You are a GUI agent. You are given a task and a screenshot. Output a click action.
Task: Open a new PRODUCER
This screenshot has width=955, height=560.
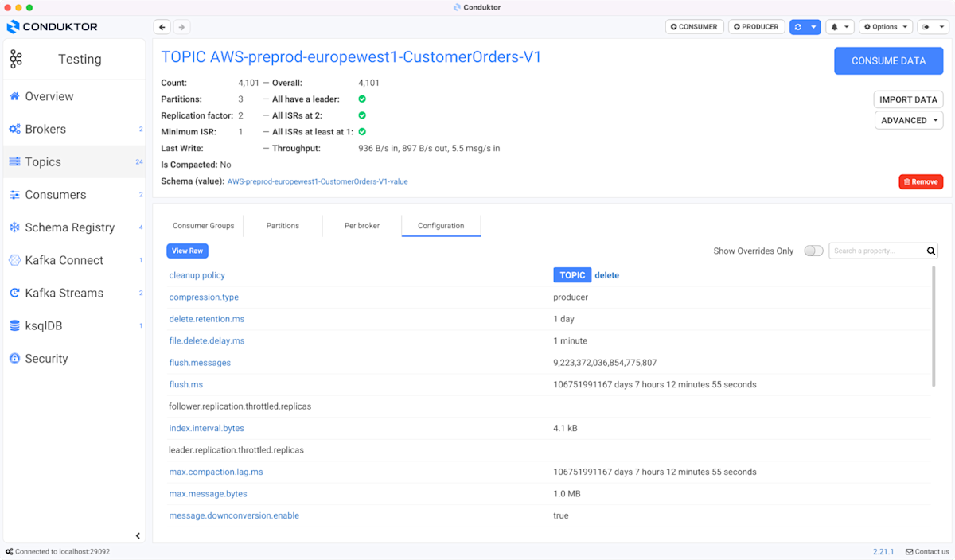point(756,27)
